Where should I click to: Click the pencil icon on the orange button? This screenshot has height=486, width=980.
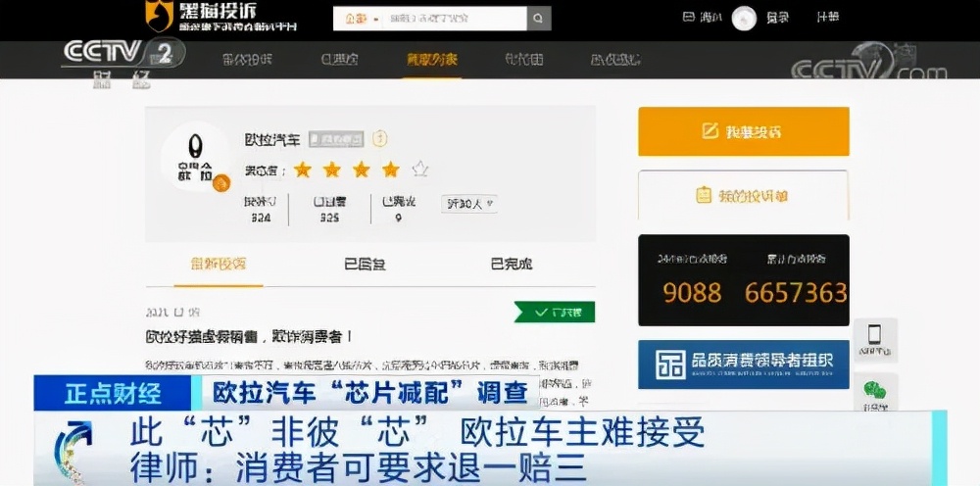pyautogui.click(x=710, y=130)
